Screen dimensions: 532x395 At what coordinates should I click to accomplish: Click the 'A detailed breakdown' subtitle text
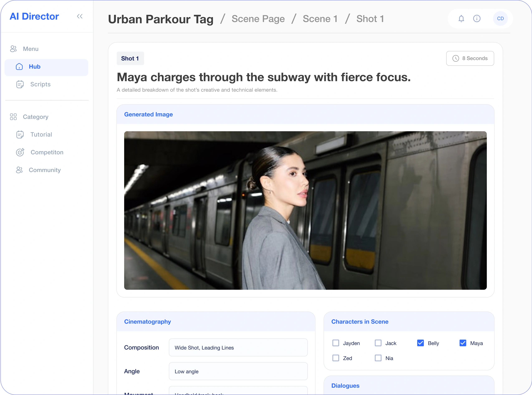click(x=197, y=90)
